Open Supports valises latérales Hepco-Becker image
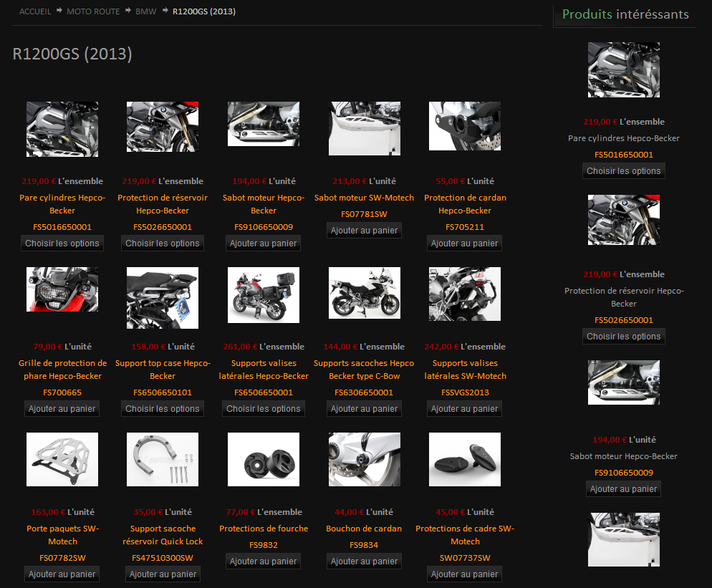 264,294
